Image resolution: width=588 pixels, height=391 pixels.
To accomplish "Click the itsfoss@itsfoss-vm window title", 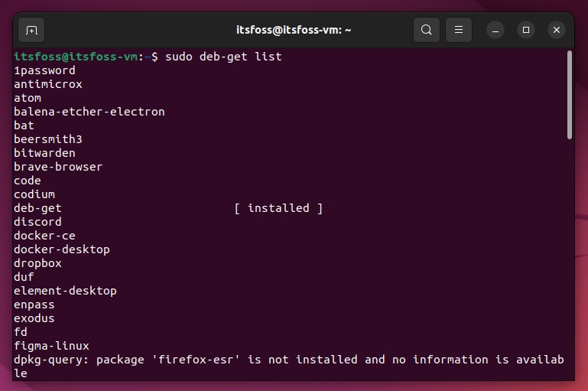I will pos(294,31).
